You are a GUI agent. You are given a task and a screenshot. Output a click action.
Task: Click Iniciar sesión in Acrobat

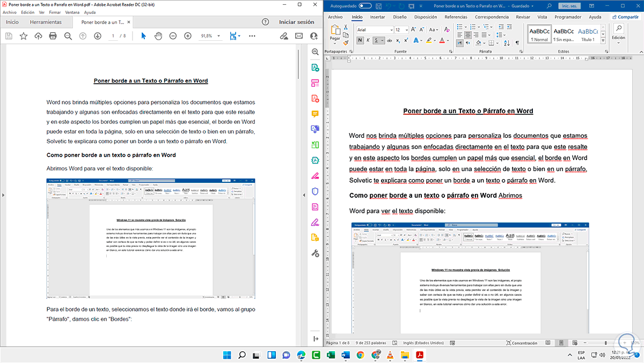(297, 22)
